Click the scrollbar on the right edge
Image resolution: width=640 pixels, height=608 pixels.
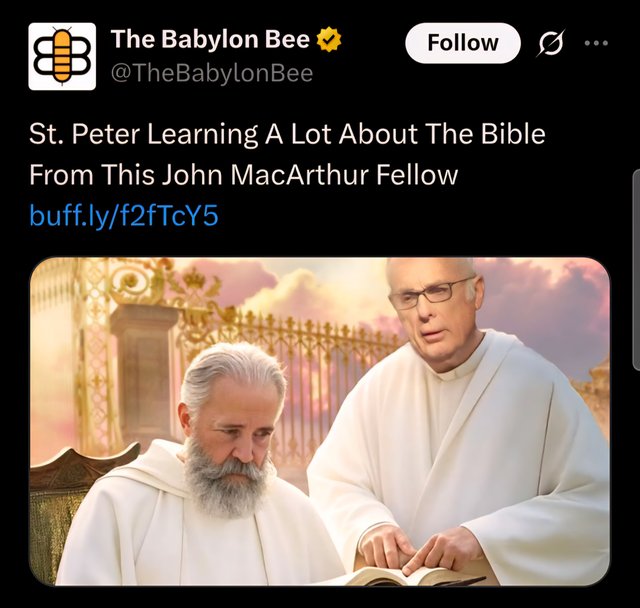point(636,271)
